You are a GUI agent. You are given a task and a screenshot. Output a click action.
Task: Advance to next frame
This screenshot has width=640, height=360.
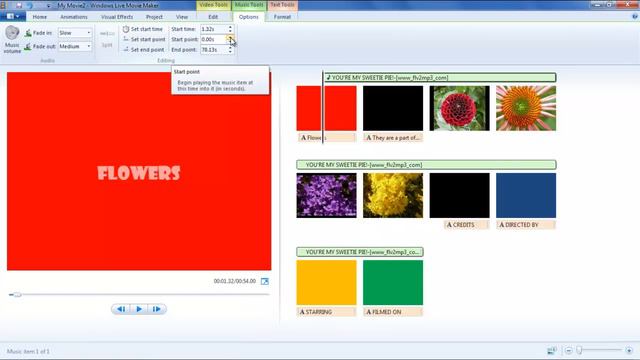(x=156, y=309)
